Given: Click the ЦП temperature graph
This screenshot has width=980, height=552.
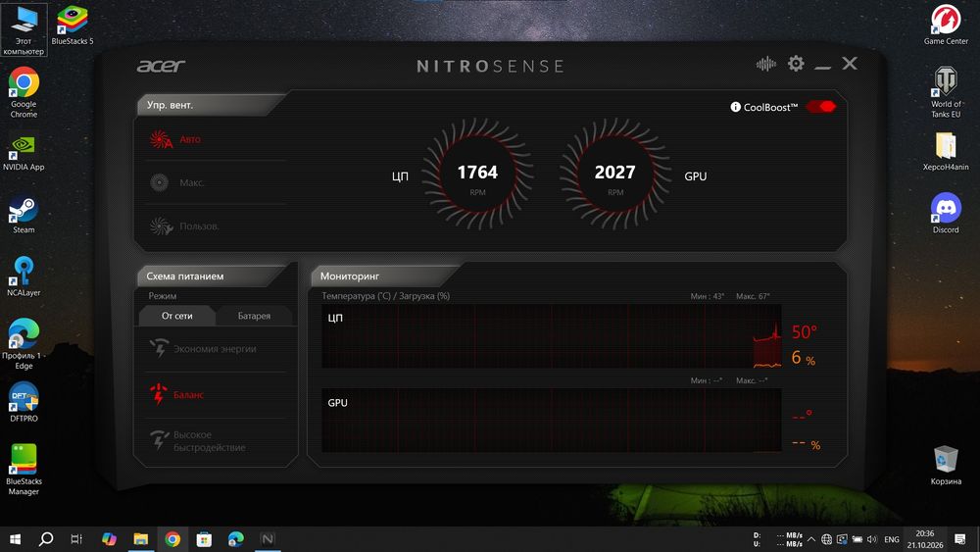Looking at the screenshot, I should coord(551,336).
